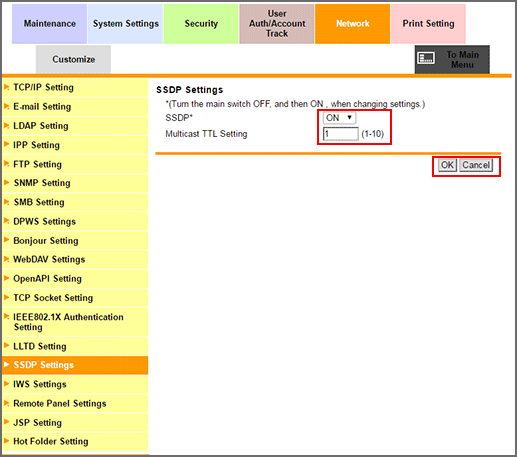Click the arrow icon beside LLTD Setting
Screen dimensions: 517x457
pyautogui.click(x=6, y=346)
